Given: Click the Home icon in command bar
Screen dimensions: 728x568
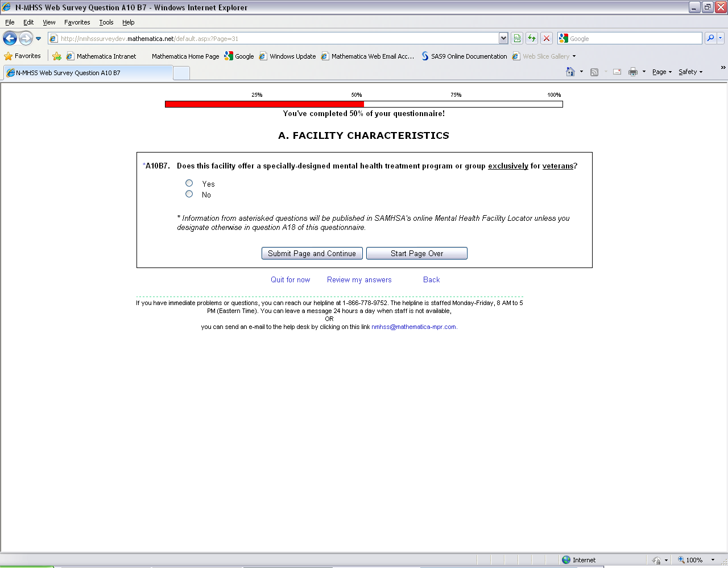Looking at the screenshot, I should click(x=570, y=72).
